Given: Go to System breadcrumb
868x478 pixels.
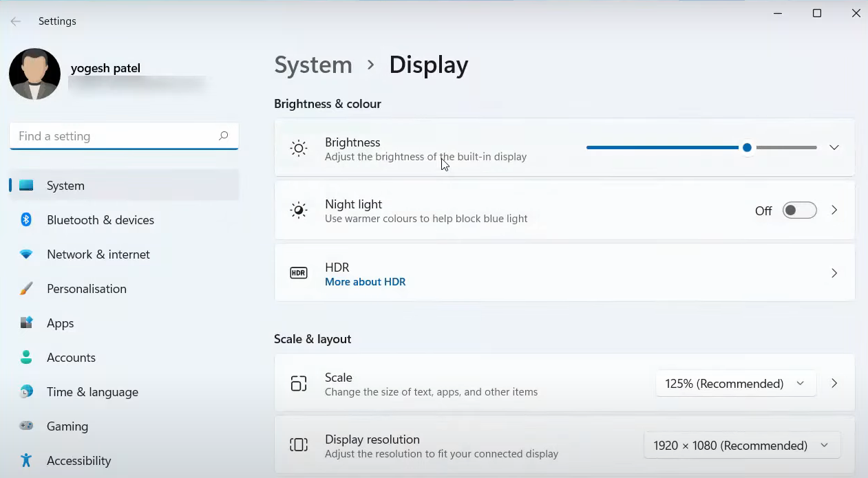Looking at the screenshot, I should click(x=313, y=65).
